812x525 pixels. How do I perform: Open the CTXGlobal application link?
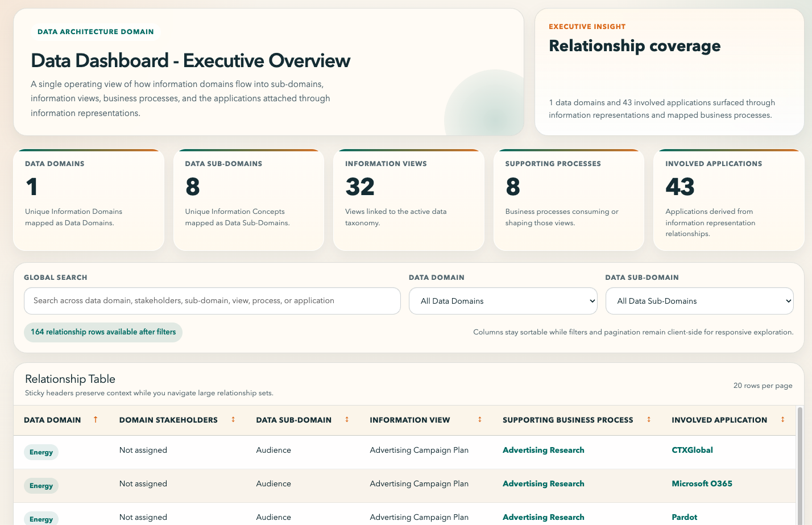coord(692,450)
